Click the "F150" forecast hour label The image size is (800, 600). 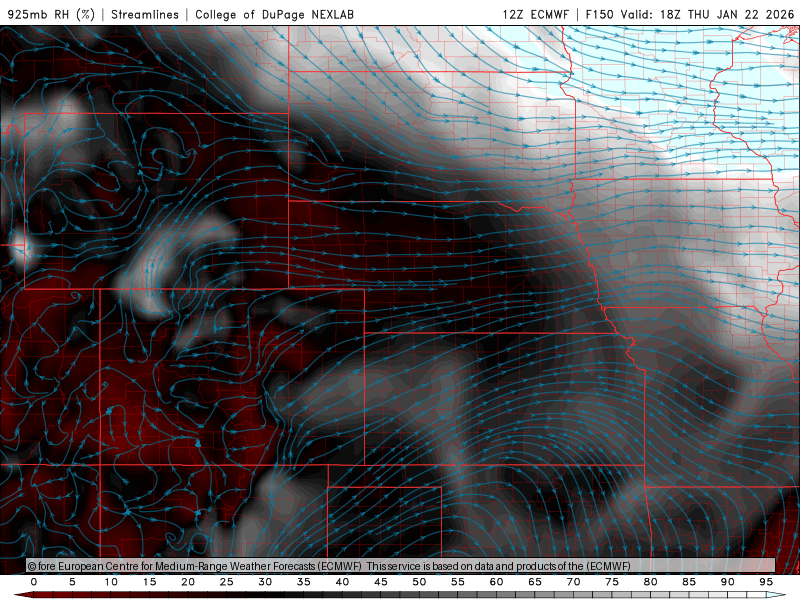tap(599, 14)
